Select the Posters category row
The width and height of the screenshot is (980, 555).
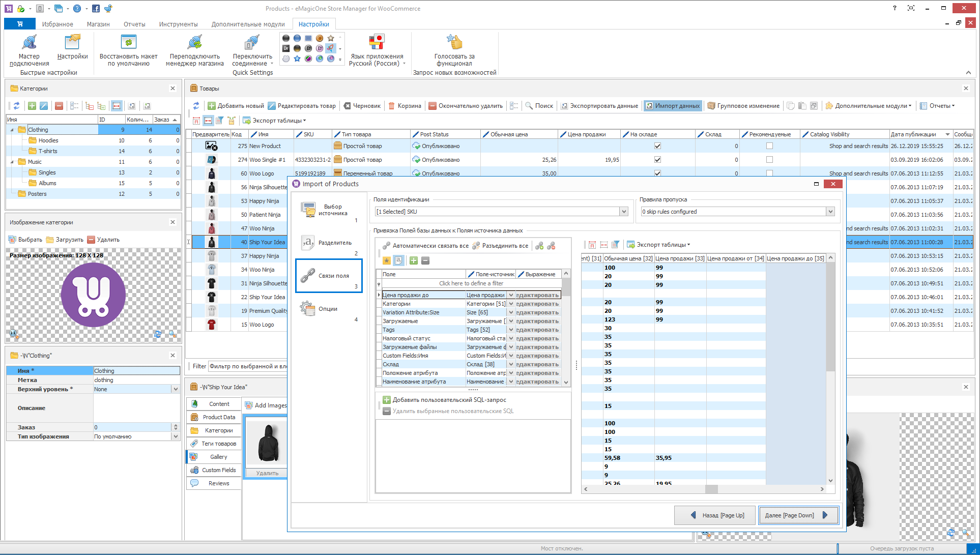pyautogui.click(x=94, y=194)
